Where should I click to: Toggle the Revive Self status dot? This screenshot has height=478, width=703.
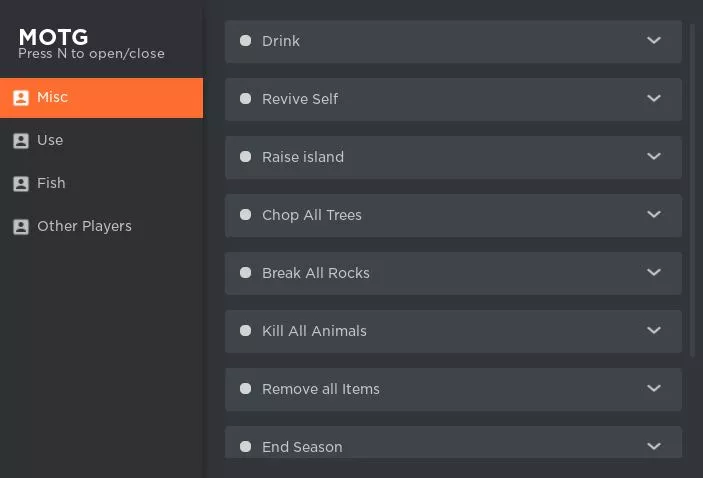point(245,99)
